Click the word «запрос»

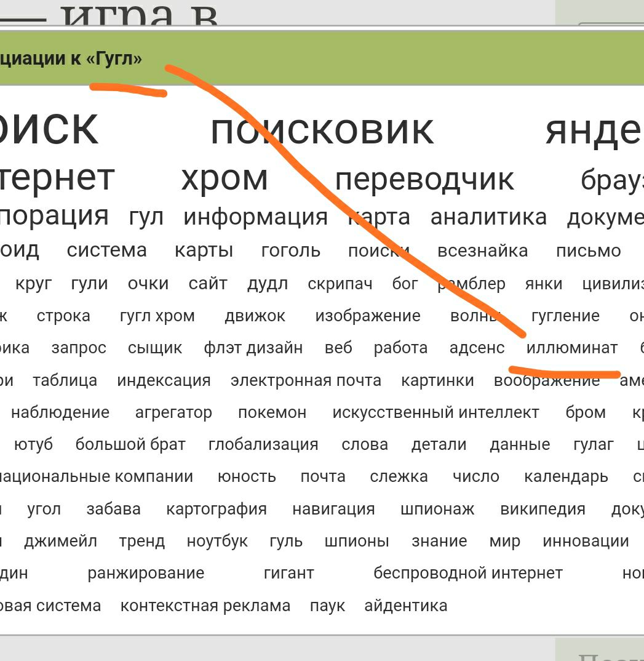pos(79,348)
